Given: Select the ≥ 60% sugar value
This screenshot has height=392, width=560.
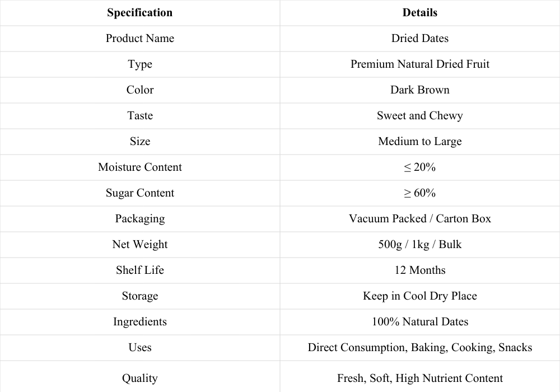Looking at the screenshot, I should (x=419, y=193).
